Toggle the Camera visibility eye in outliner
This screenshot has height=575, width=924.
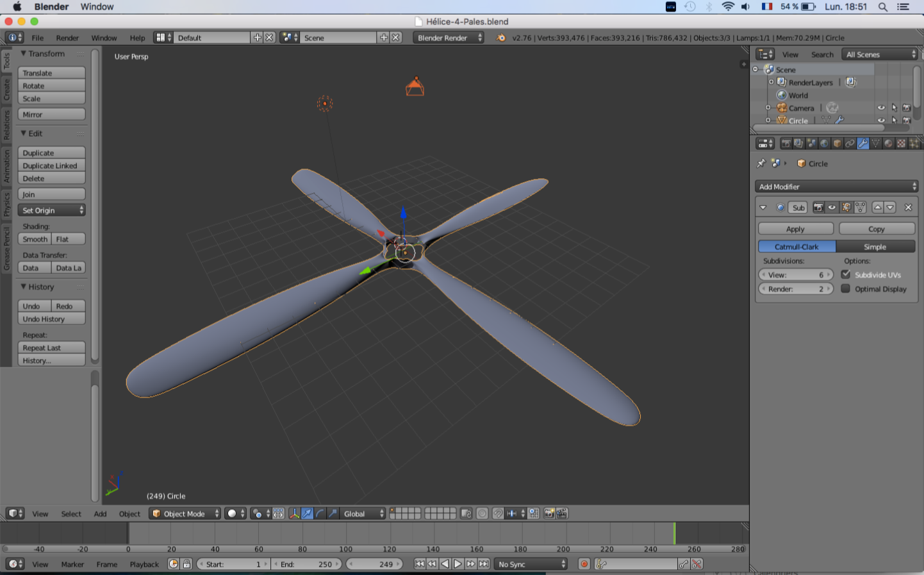(x=881, y=108)
